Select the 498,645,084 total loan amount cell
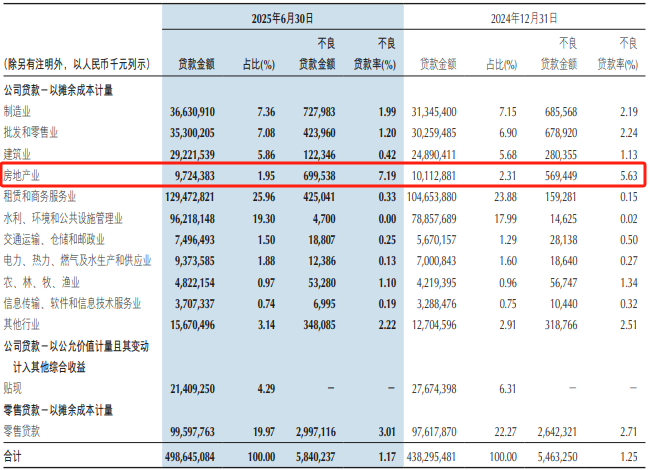This screenshot has height=470, width=650. coord(186,454)
